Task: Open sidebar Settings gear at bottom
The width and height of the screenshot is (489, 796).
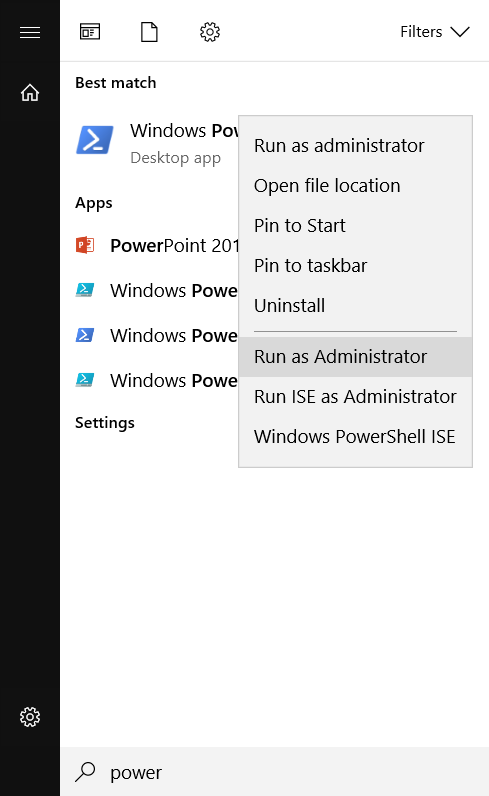Action: (30, 717)
